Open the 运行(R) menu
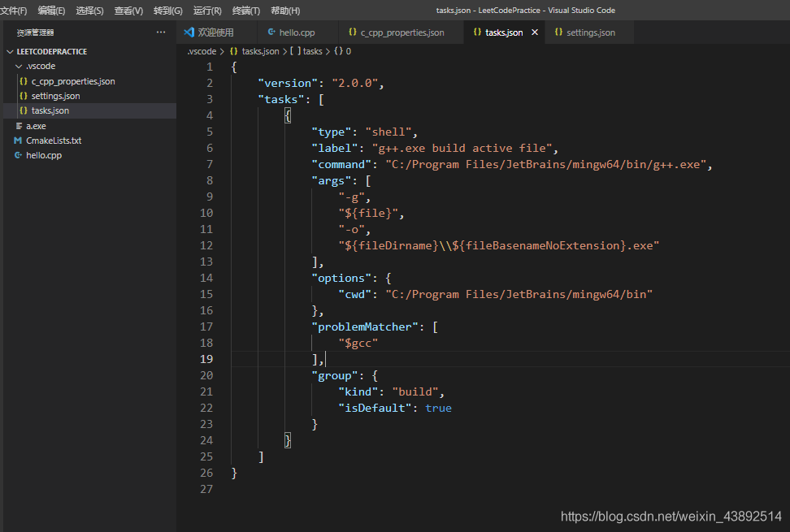This screenshot has width=790, height=532. pyautogui.click(x=207, y=11)
